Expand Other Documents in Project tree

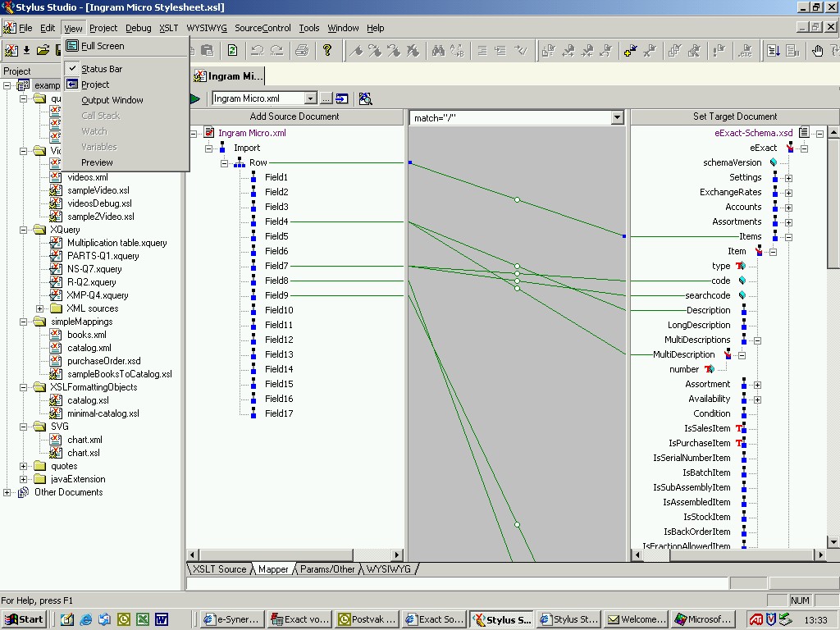coord(7,492)
